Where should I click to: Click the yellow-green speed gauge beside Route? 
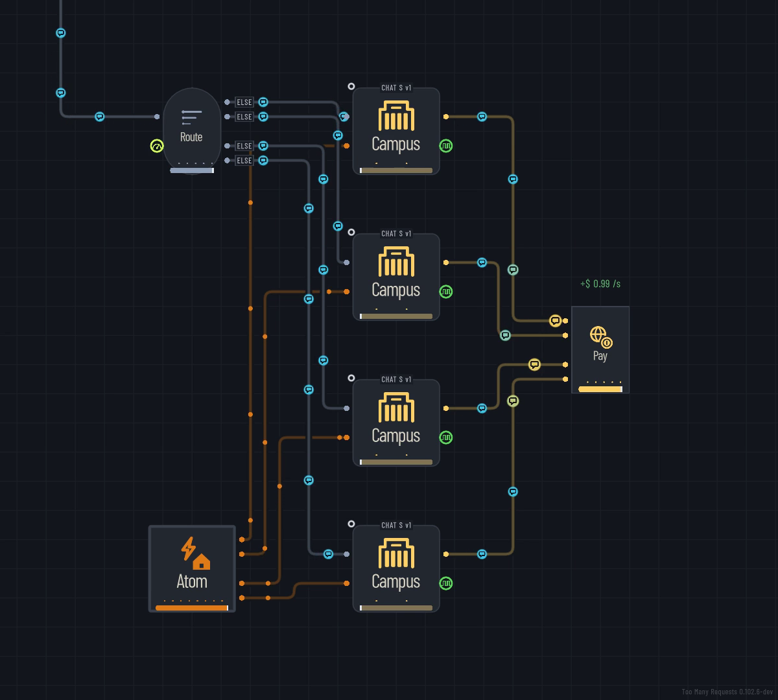pyautogui.click(x=157, y=146)
